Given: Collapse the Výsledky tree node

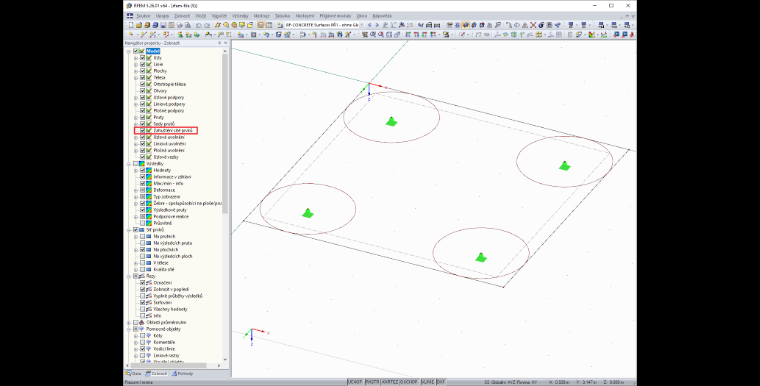Looking at the screenshot, I should tap(129, 164).
